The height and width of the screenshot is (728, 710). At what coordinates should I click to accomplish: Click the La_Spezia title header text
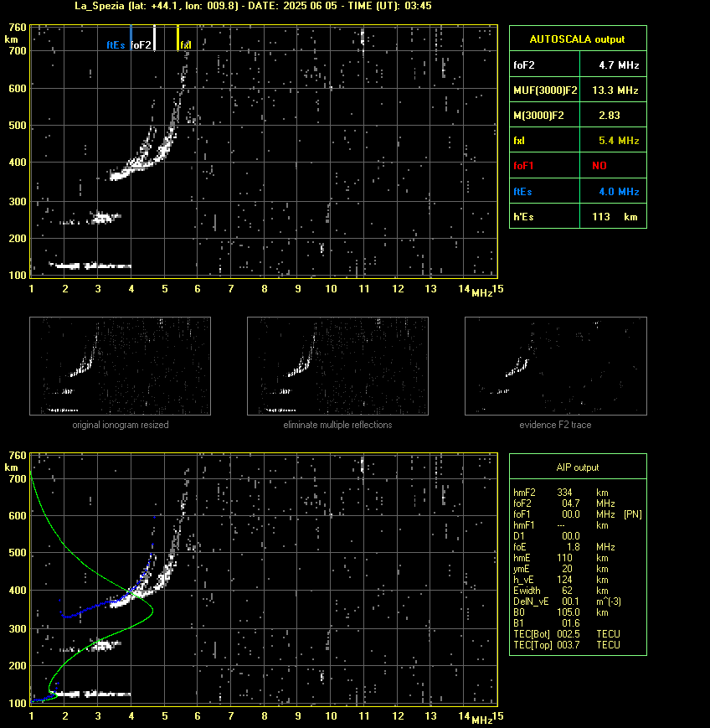(253, 6)
